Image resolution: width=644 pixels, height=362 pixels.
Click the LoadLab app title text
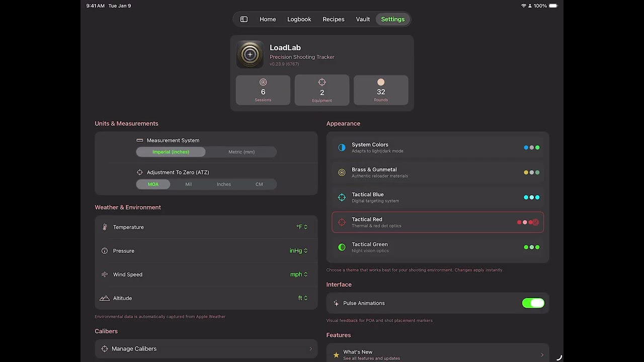(285, 48)
